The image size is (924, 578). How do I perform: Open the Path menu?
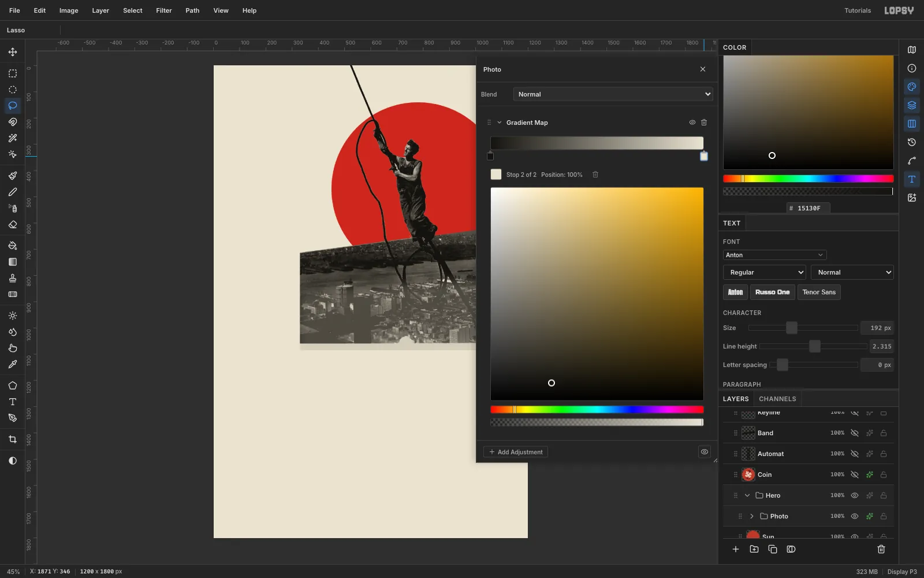pyautogui.click(x=192, y=10)
